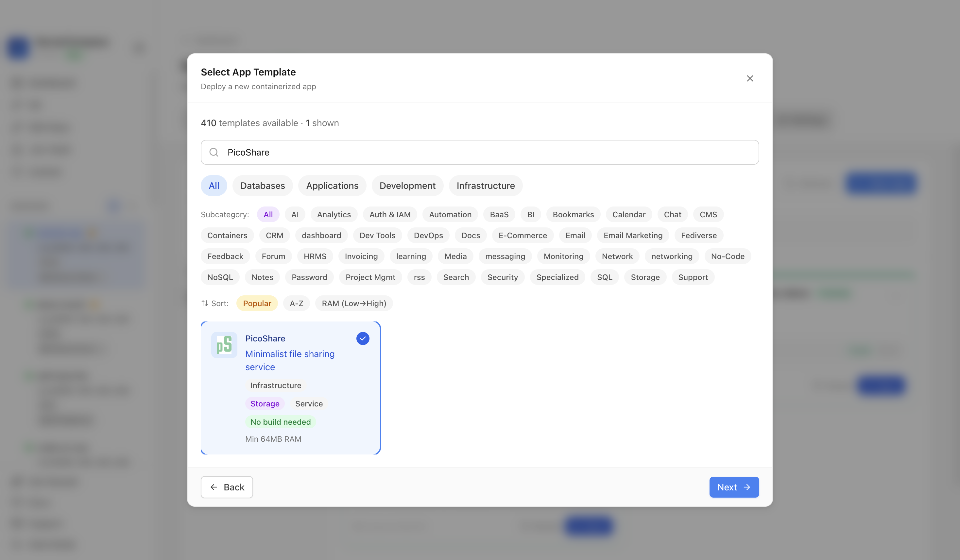Filter by Auth & IAM subcategory
Viewport: 960px width, 560px height.
[390, 214]
